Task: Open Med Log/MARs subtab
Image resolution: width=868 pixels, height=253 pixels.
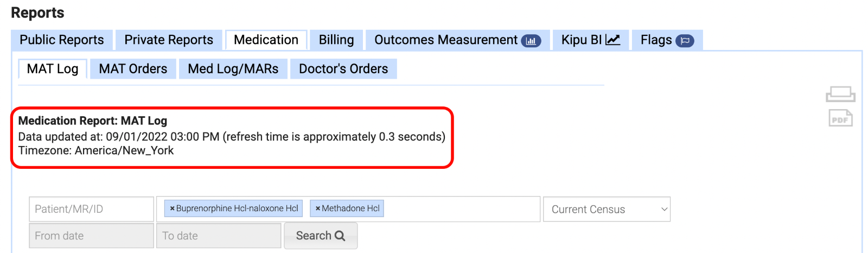Action: coord(233,69)
